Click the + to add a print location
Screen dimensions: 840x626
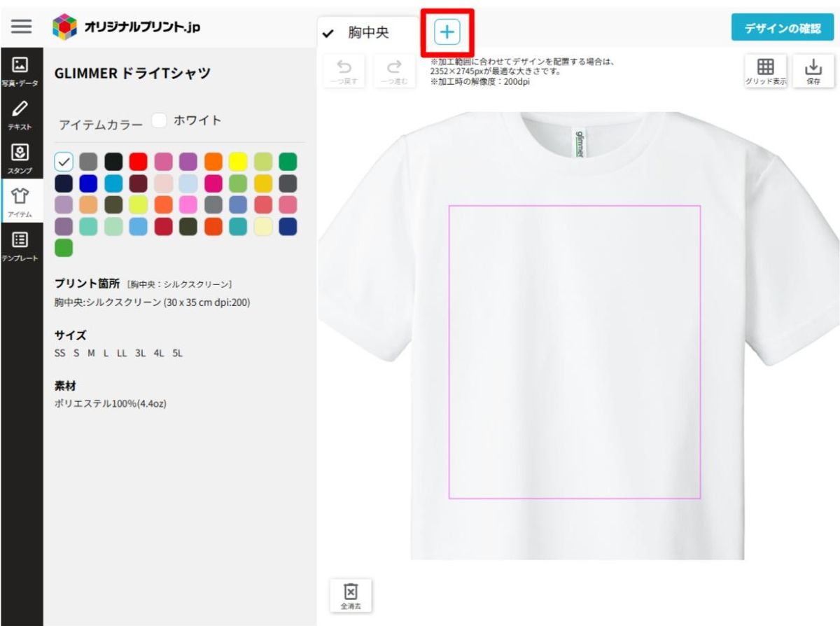coord(446,32)
